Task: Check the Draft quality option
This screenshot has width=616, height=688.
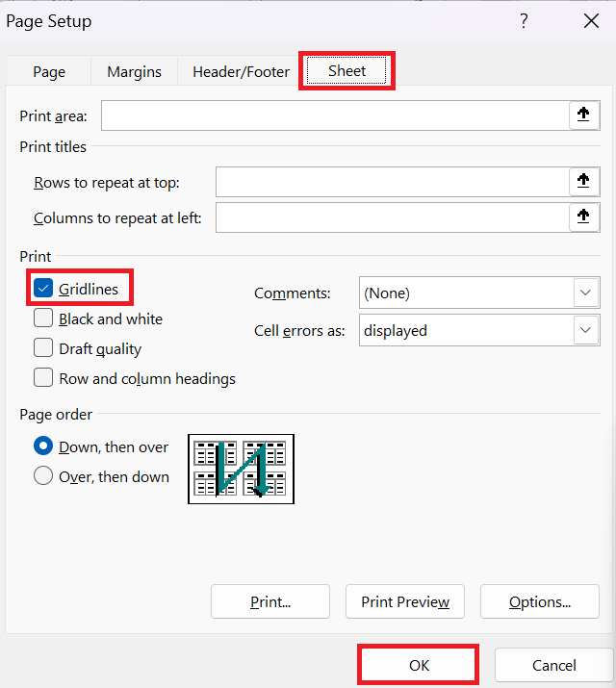Action: click(43, 348)
